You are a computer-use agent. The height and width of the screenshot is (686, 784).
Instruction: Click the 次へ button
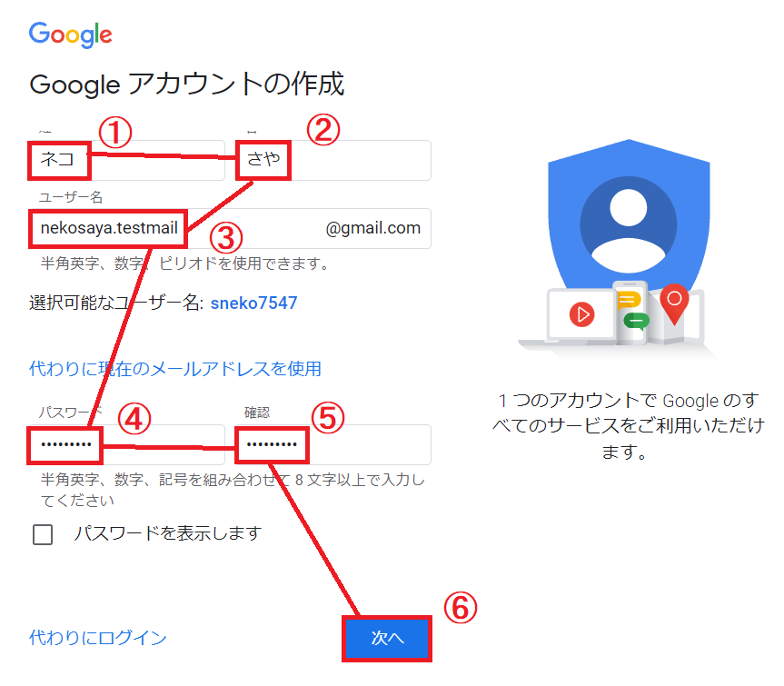pos(387,639)
